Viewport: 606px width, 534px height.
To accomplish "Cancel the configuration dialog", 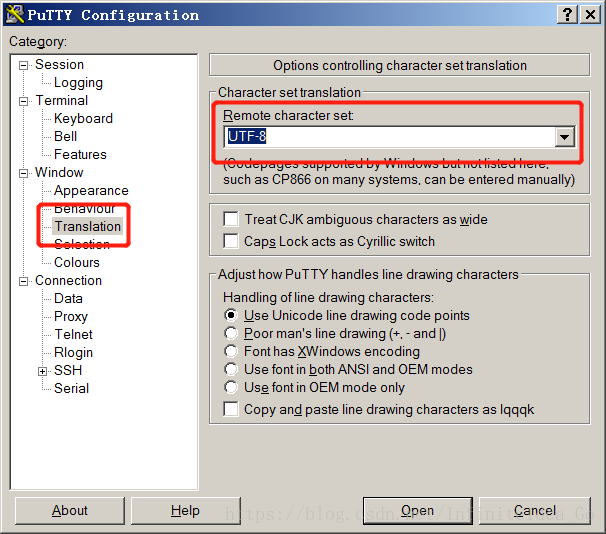I will [535, 511].
